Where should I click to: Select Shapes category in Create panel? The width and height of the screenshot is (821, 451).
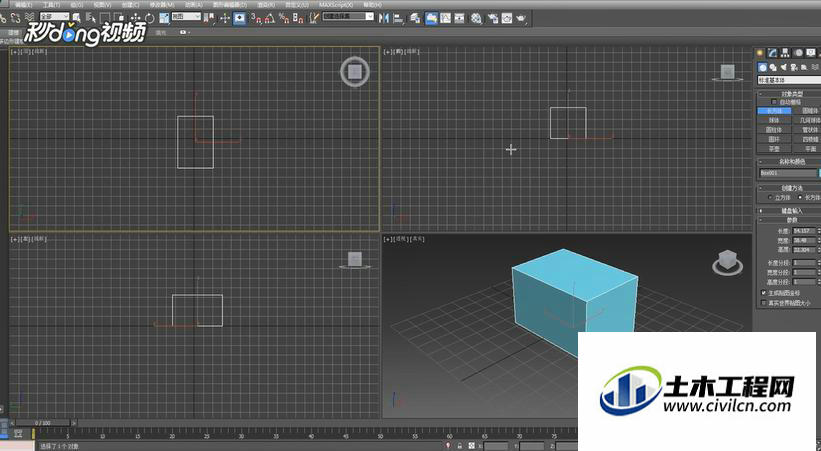773,68
